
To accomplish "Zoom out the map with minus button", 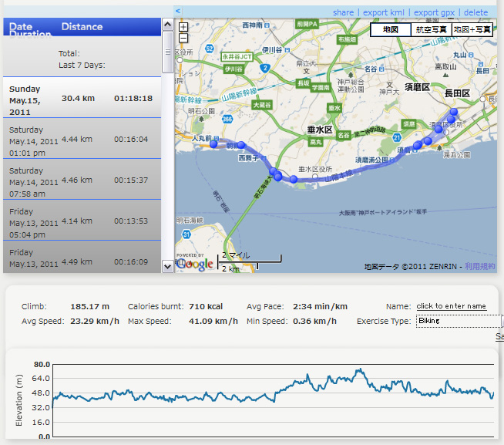I will pos(183,39).
